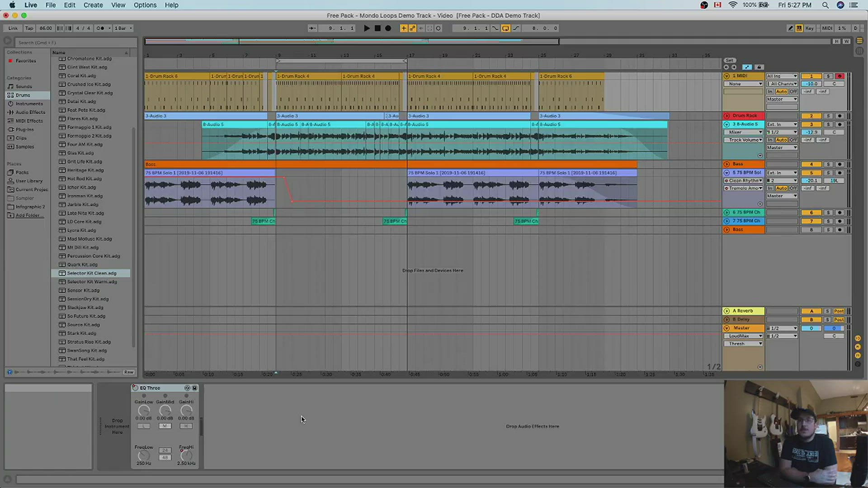868x488 pixels.
Task: Click the browser search field
Action: click(x=76, y=42)
